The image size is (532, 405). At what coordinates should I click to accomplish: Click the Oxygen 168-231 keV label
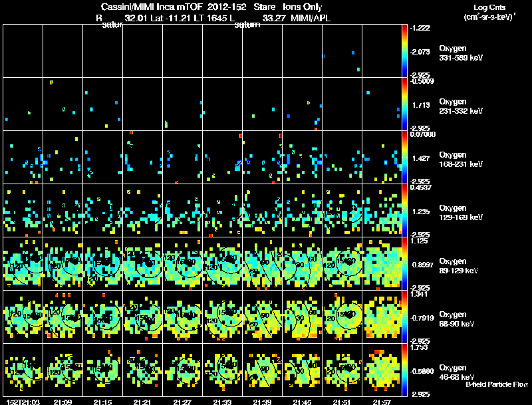pyautogui.click(x=461, y=160)
